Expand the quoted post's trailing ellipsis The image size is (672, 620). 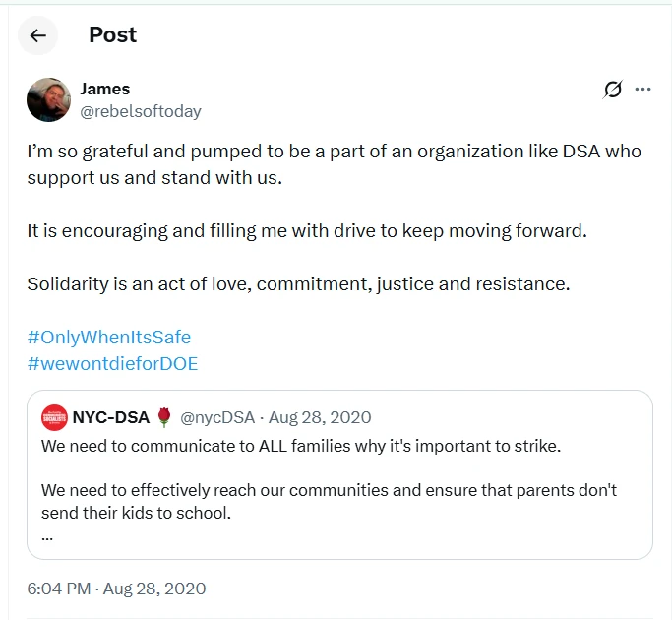[47, 537]
